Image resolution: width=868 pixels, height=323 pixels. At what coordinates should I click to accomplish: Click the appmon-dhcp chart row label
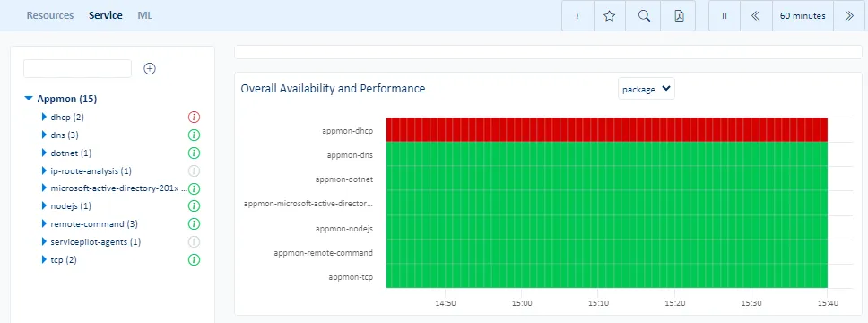click(347, 131)
